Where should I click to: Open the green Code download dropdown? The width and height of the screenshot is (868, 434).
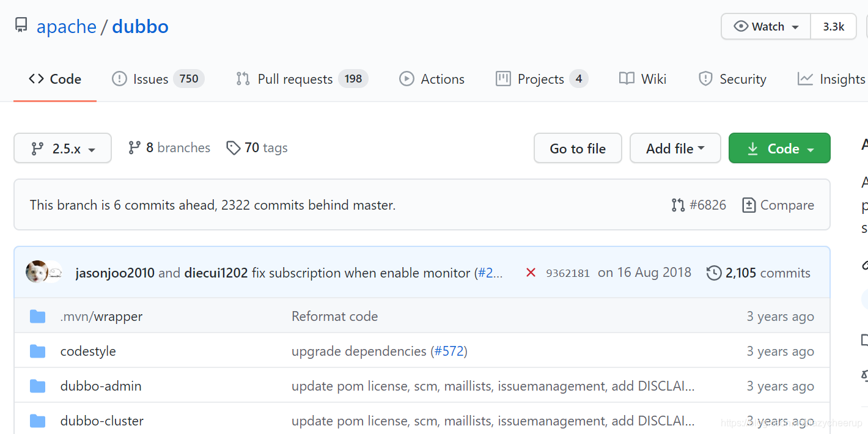(x=779, y=148)
